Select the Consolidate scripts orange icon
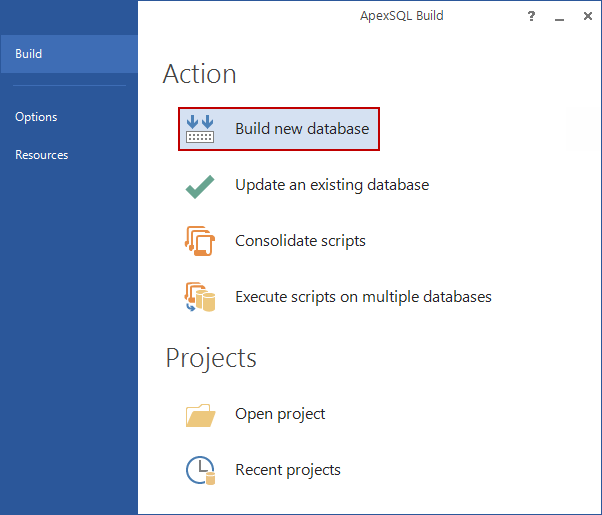The image size is (602, 515). click(200, 241)
